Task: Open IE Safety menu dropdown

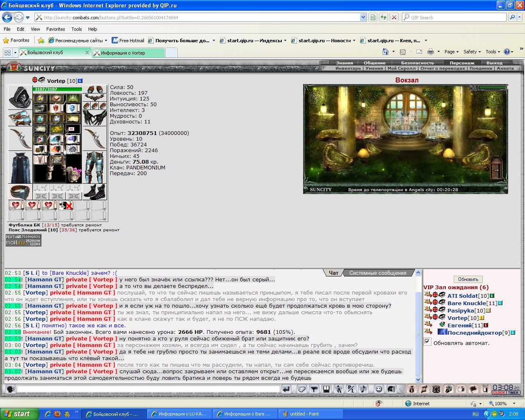Action: pyautogui.click(x=472, y=52)
